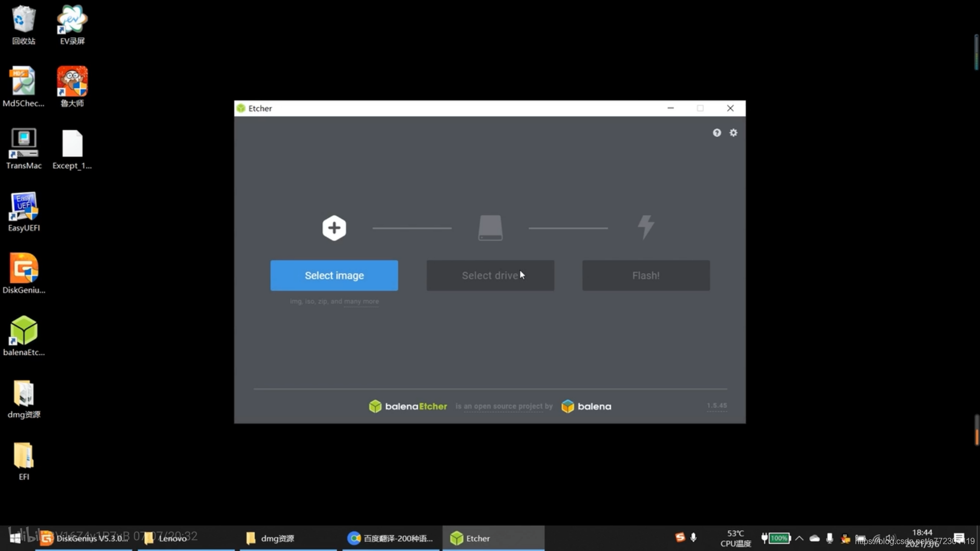Viewport: 980px width, 551px height.
Task: Click the balena company logo link
Action: (x=586, y=406)
